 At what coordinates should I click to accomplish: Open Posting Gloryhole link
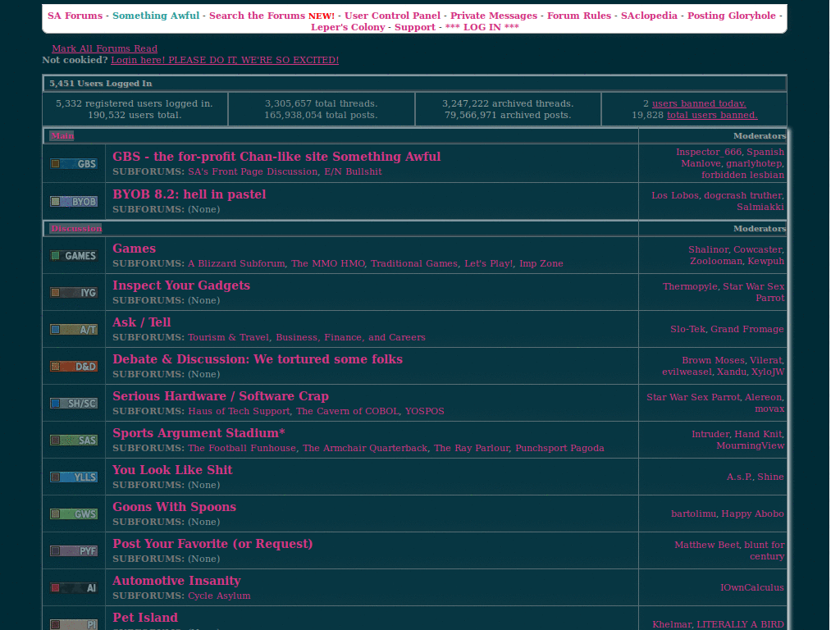pyautogui.click(x=732, y=16)
